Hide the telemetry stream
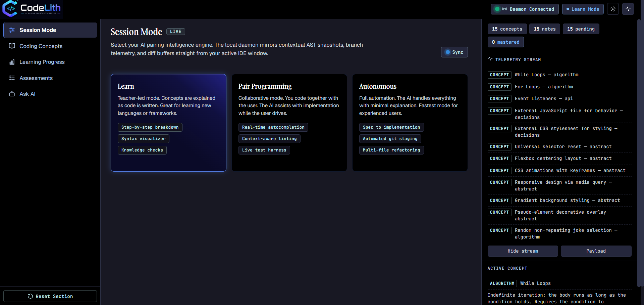The image size is (644, 305). click(x=523, y=251)
